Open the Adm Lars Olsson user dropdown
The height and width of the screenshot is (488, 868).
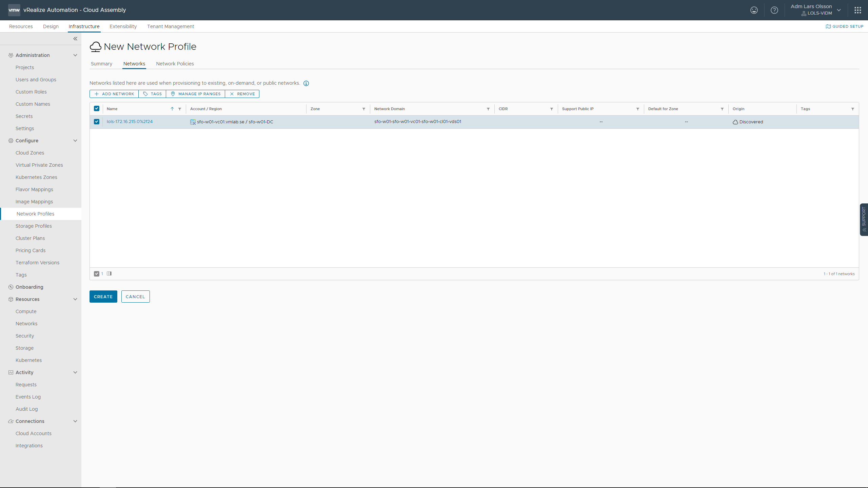[816, 10]
